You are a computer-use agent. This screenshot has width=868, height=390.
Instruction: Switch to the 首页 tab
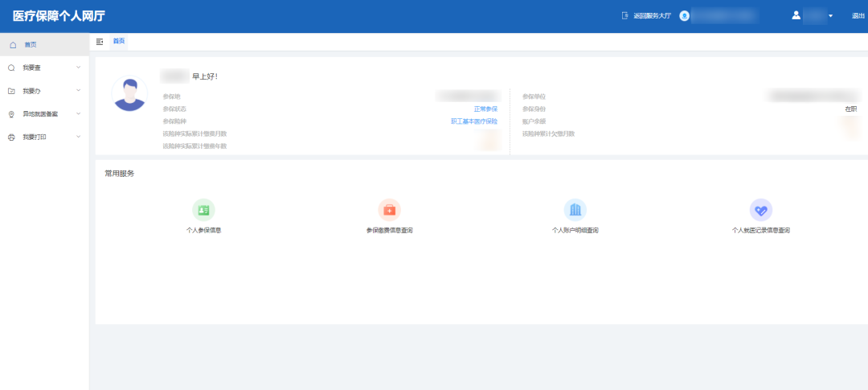click(x=118, y=42)
